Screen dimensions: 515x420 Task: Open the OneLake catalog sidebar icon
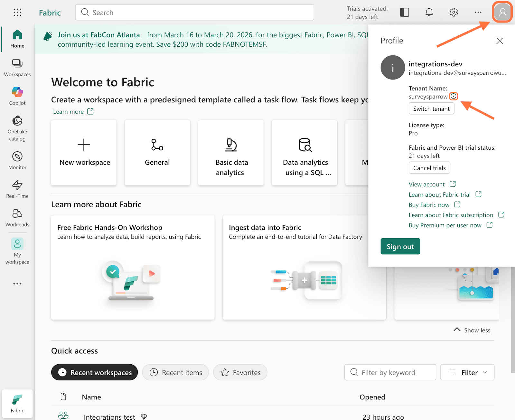pos(17,128)
